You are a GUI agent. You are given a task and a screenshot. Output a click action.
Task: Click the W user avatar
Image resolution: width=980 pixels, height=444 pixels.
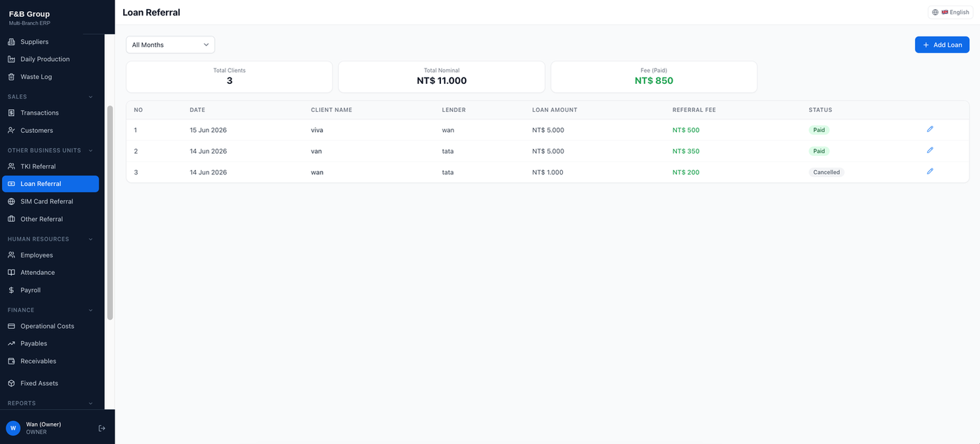pos(13,428)
